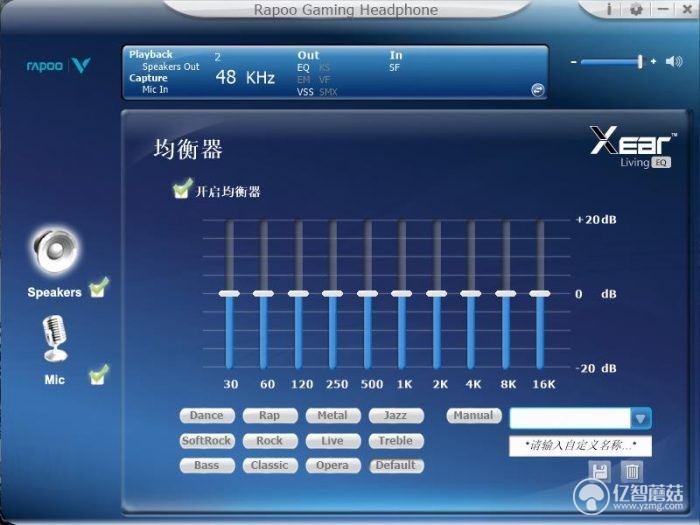Toggle the Speakers checkmark

coord(99,288)
